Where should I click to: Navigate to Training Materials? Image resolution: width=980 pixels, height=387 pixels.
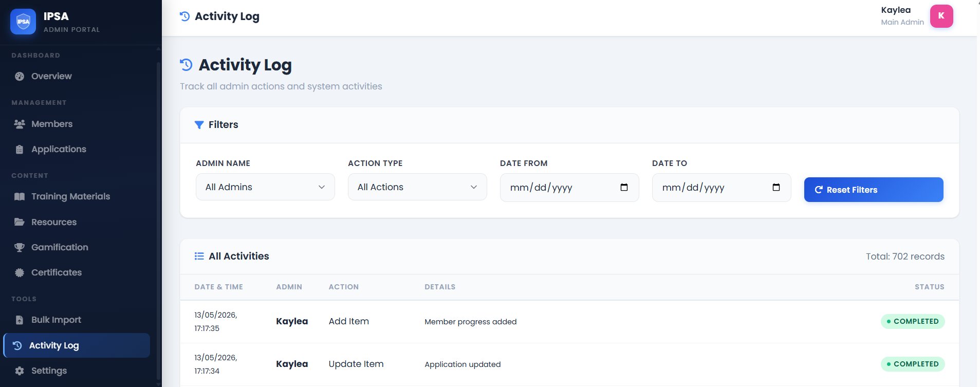point(77,196)
